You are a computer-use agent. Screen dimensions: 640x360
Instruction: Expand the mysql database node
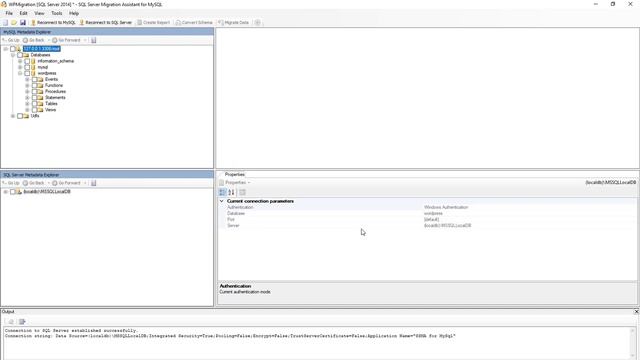[20, 67]
